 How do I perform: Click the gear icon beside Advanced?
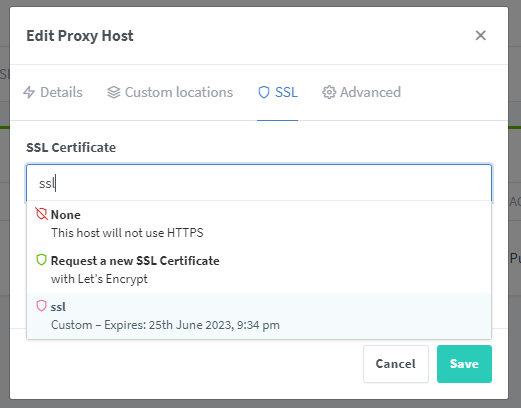click(329, 92)
